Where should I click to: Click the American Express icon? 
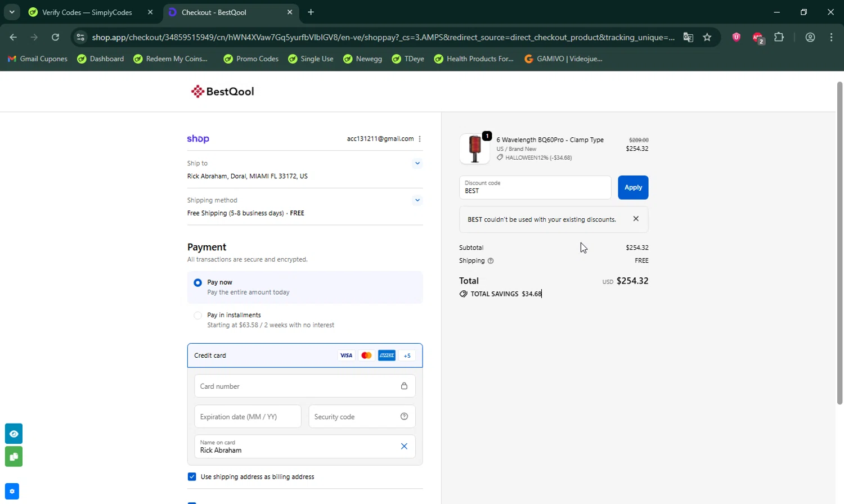[x=387, y=355]
